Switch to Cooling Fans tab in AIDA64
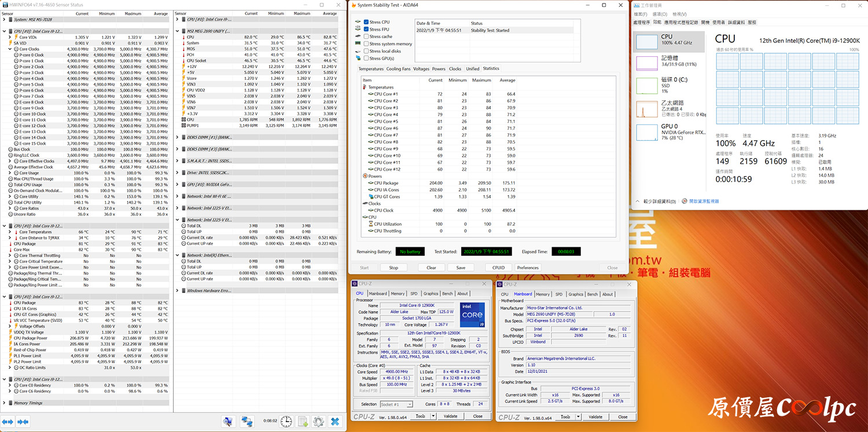 398,69
